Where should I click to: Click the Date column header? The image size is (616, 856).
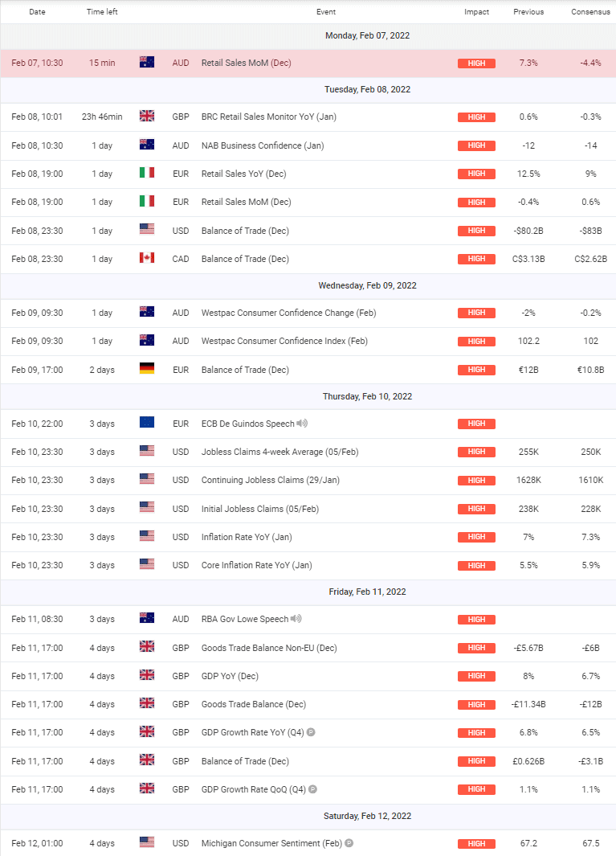(x=37, y=11)
